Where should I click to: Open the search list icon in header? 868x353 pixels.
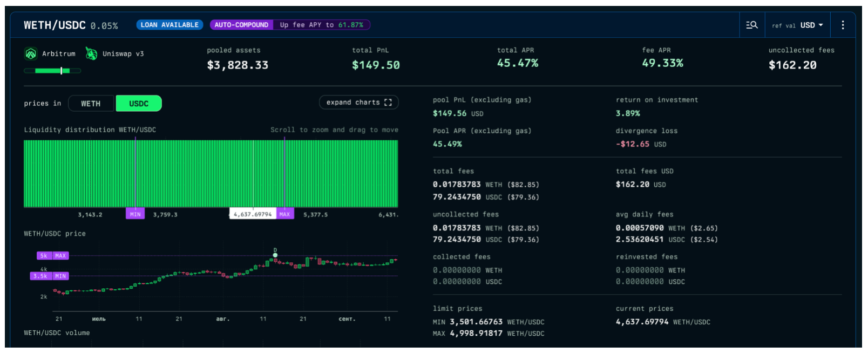coord(751,25)
